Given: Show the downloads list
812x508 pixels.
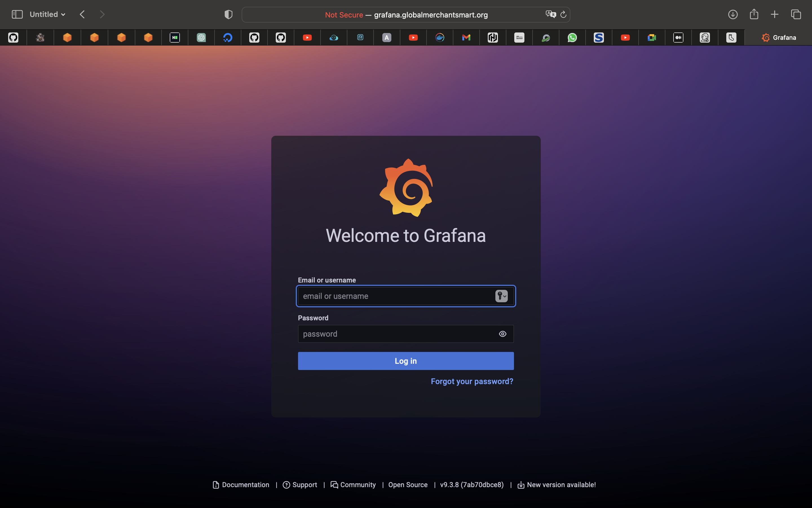Looking at the screenshot, I should click(733, 14).
